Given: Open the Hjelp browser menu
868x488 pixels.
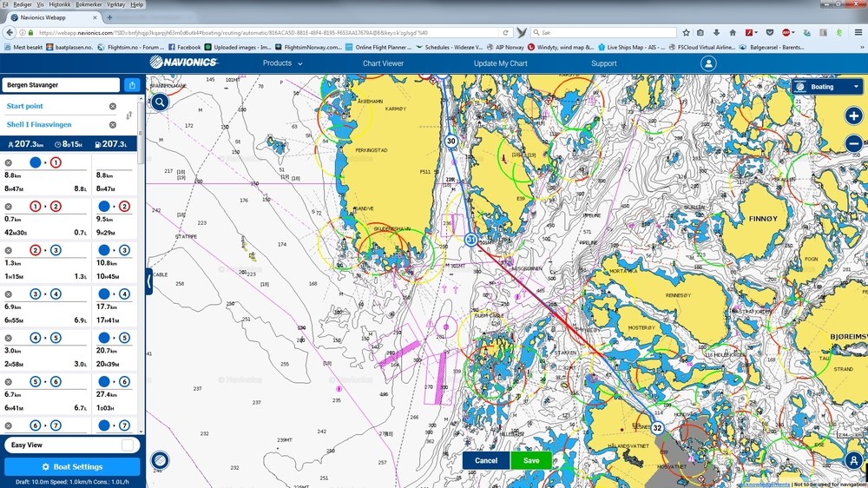Looking at the screenshot, I should (x=137, y=4).
